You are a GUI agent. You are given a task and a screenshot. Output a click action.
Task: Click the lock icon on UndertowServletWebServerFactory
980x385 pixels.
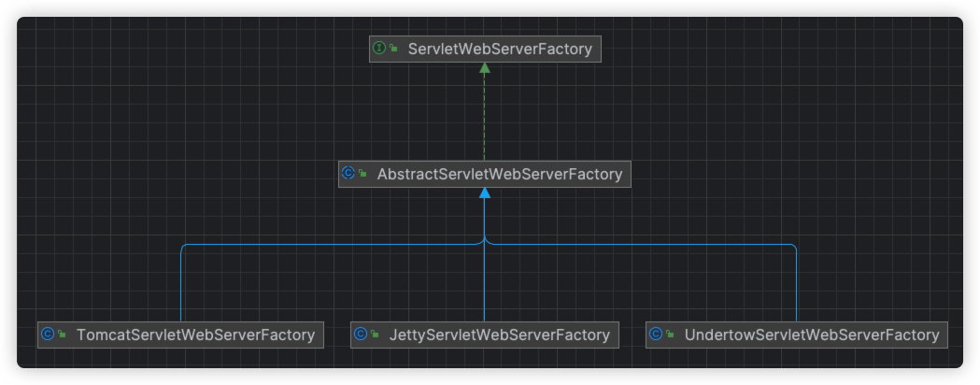[x=670, y=335]
